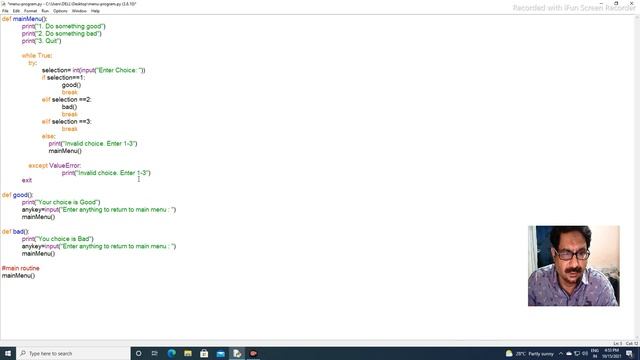This screenshot has width=640, height=360.
Task: Open the Window menu
Action: coord(79,11)
